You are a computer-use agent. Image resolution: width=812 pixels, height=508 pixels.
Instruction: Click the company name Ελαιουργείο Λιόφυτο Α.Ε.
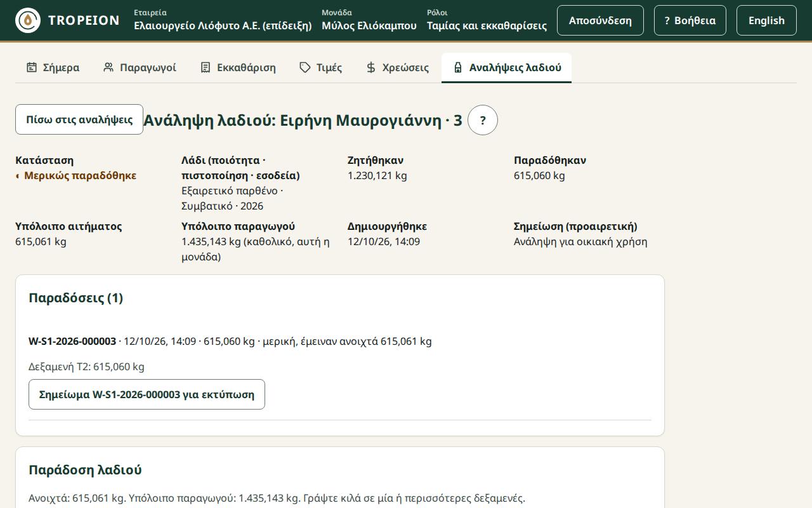223,25
